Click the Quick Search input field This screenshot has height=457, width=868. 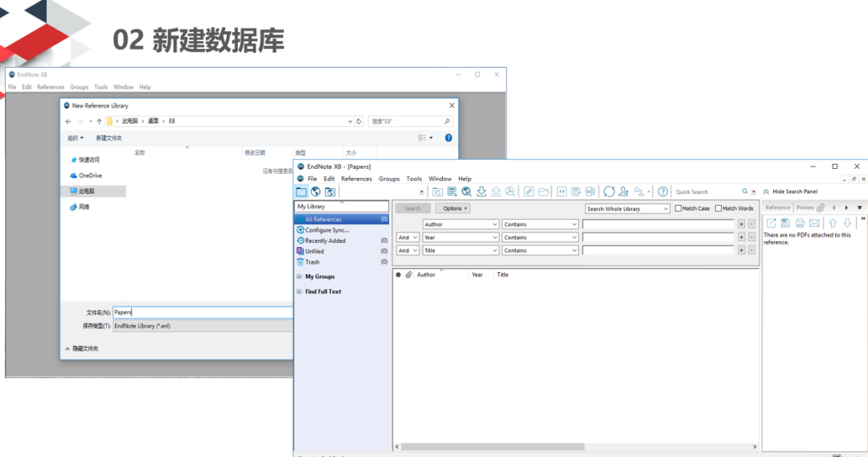(x=706, y=191)
